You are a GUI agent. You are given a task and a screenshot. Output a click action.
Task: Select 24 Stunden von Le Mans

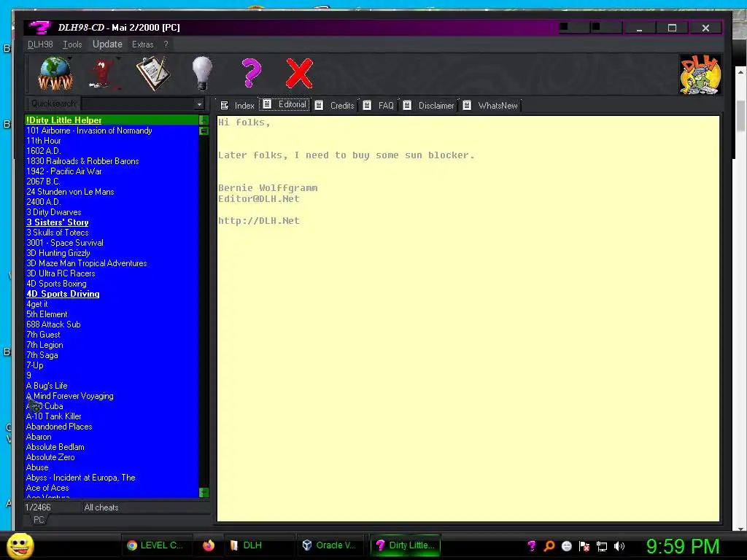point(111,192)
